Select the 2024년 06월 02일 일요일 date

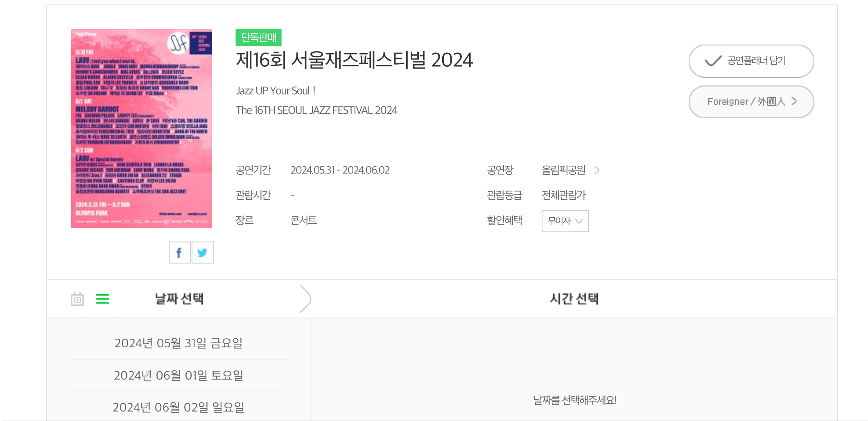(x=179, y=407)
